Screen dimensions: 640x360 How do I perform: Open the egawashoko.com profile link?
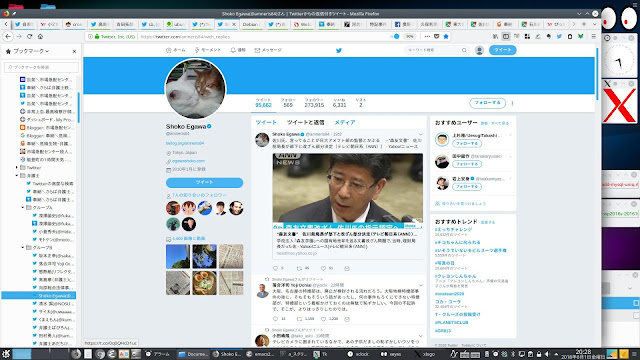pyautogui.click(x=188, y=161)
